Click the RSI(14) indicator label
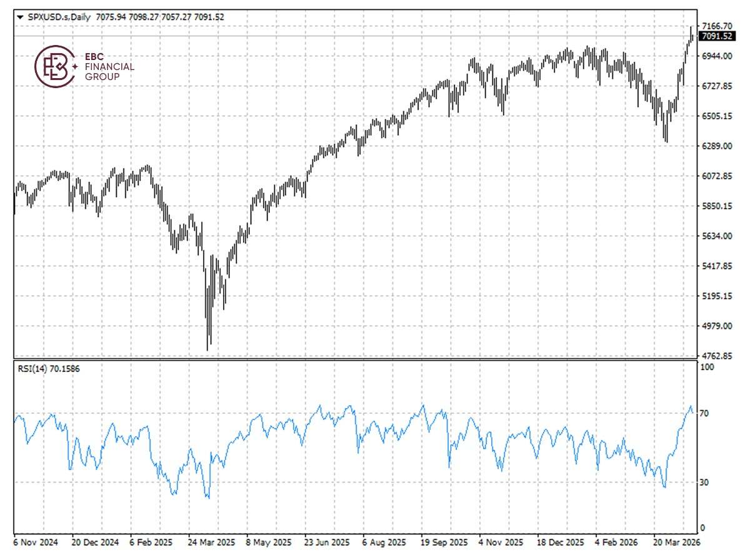Image resolution: width=750 pixels, height=560 pixels. [31, 369]
